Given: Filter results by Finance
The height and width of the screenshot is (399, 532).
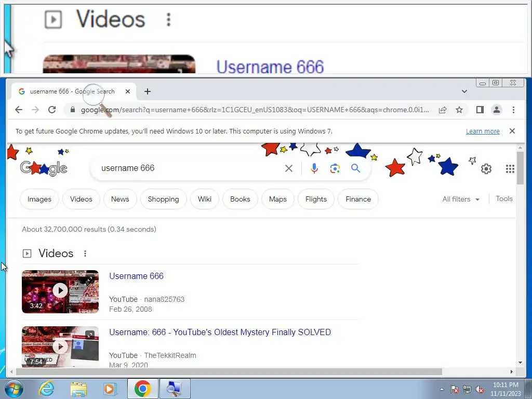Looking at the screenshot, I should click(358, 199).
